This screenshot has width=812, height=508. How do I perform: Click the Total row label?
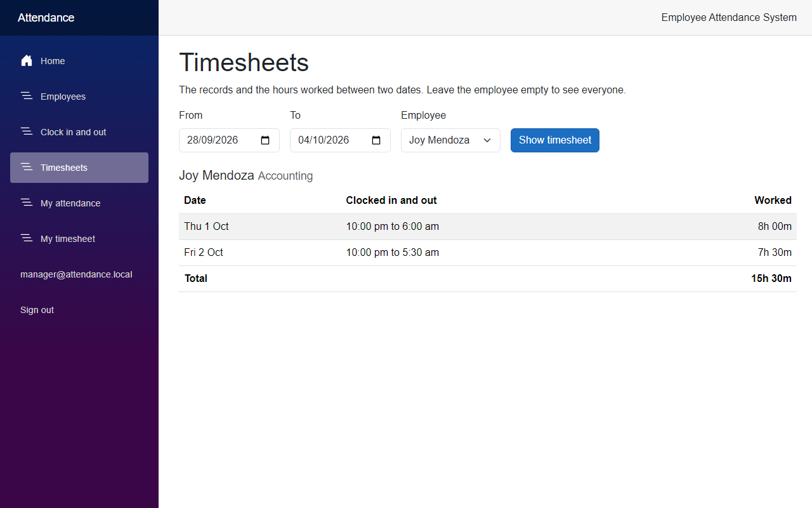196,279
